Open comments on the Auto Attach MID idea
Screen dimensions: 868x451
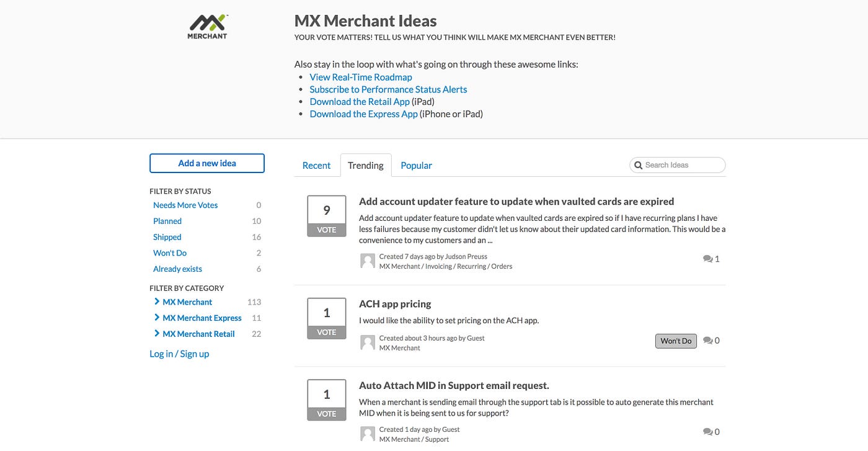pos(711,432)
